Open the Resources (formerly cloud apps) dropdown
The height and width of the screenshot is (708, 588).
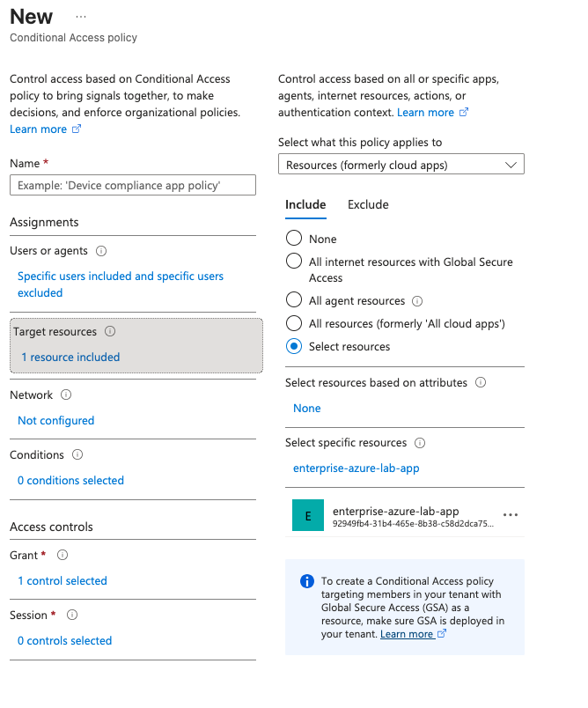click(x=401, y=165)
